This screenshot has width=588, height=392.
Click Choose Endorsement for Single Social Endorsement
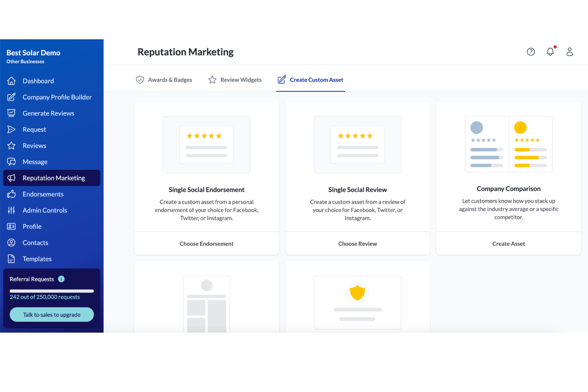click(x=206, y=243)
